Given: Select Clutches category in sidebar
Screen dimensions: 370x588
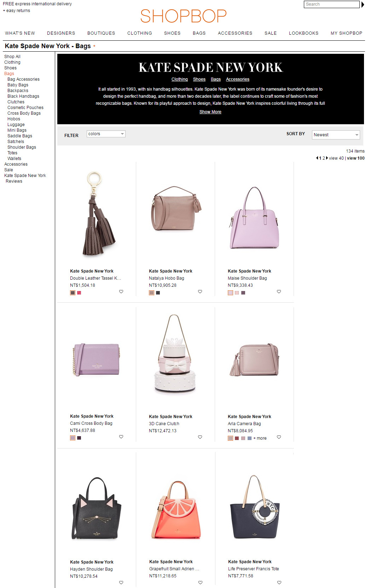Looking at the screenshot, I should pos(16,102).
